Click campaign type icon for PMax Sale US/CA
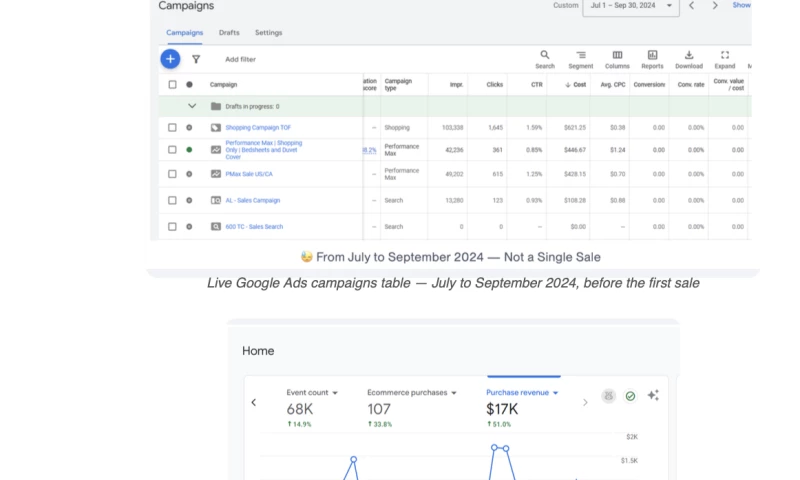This screenshot has height=480, width=800. point(216,174)
